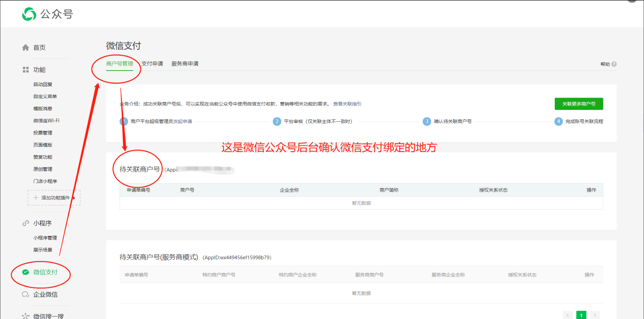Viewport: 644px width, 319px height.
Task: Click the grid icon next to 功能
Action: [x=25, y=70]
